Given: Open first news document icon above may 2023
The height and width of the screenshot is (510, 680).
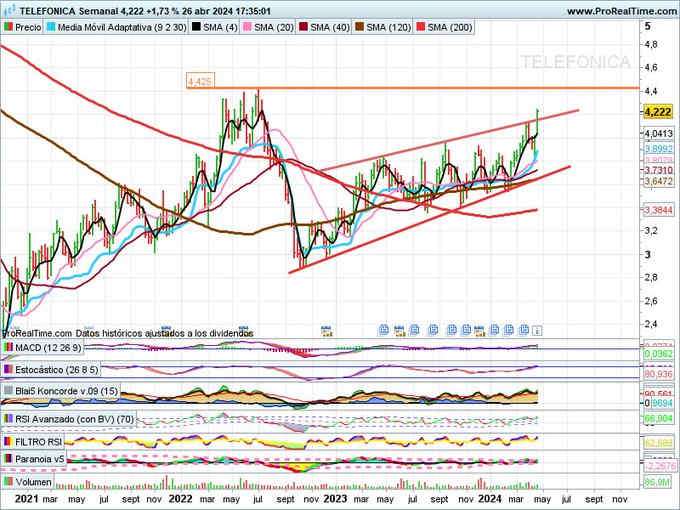Looking at the screenshot, I should click(x=383, y=330).
